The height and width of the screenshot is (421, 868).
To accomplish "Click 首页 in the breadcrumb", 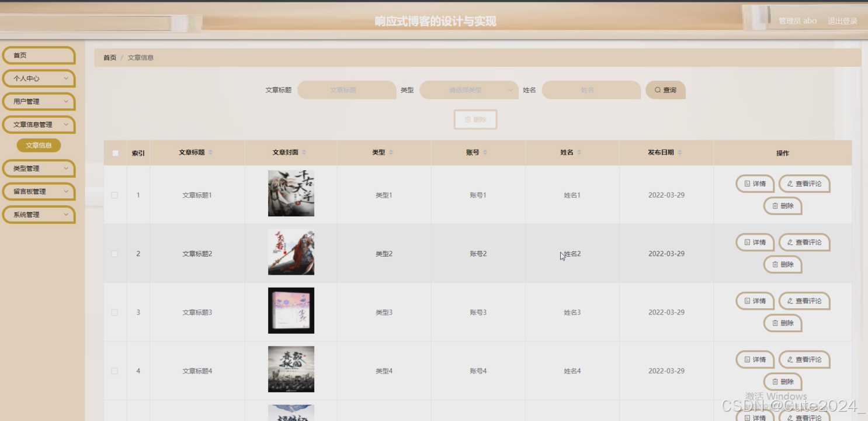I will [x=110, y=58].
